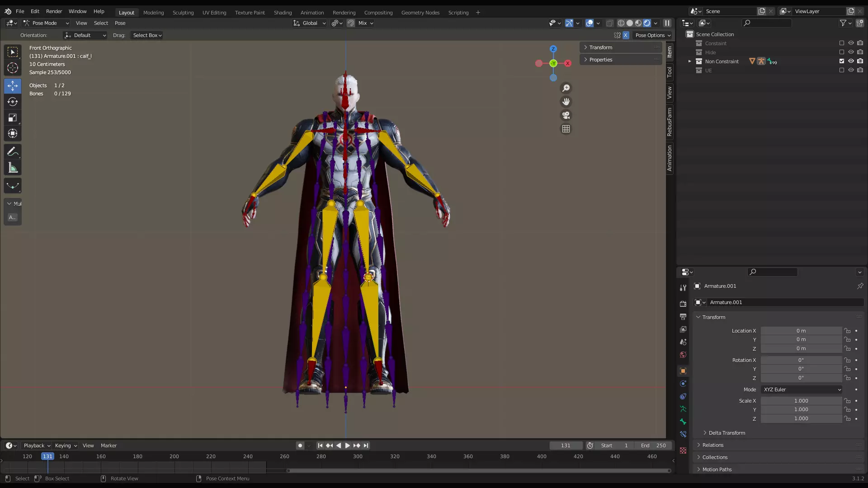
Task: Select the Move tool
Action: 13,86
